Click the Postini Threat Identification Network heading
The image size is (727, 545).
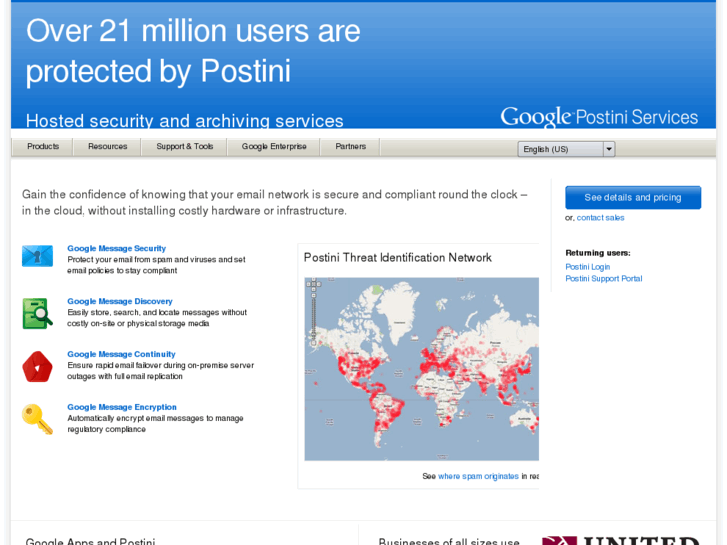click(x=397, y=257)
